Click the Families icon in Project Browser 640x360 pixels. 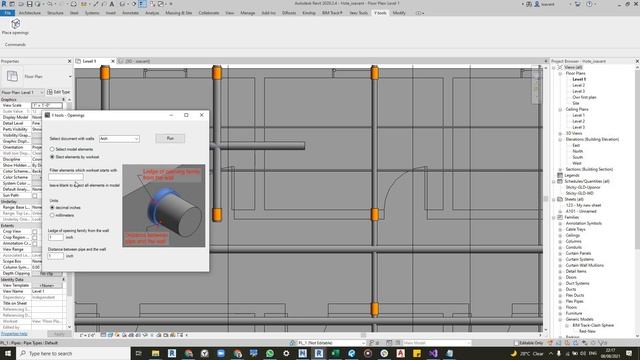pos(560,217)
